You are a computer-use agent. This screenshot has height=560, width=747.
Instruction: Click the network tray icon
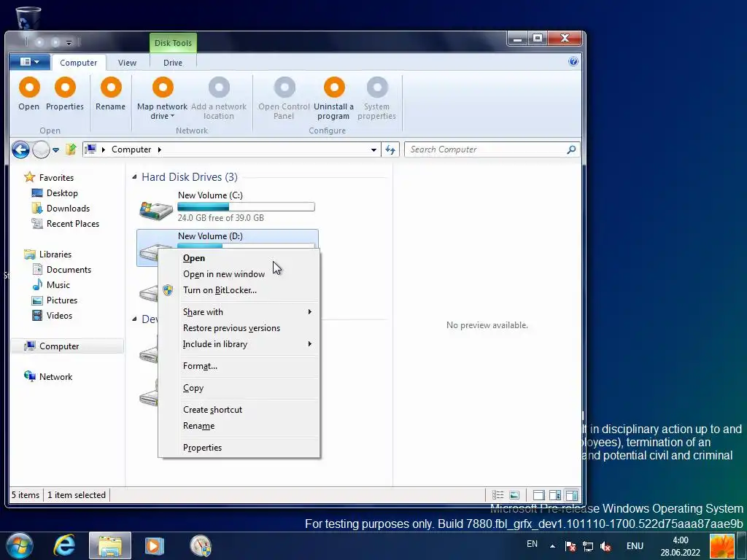588,546
